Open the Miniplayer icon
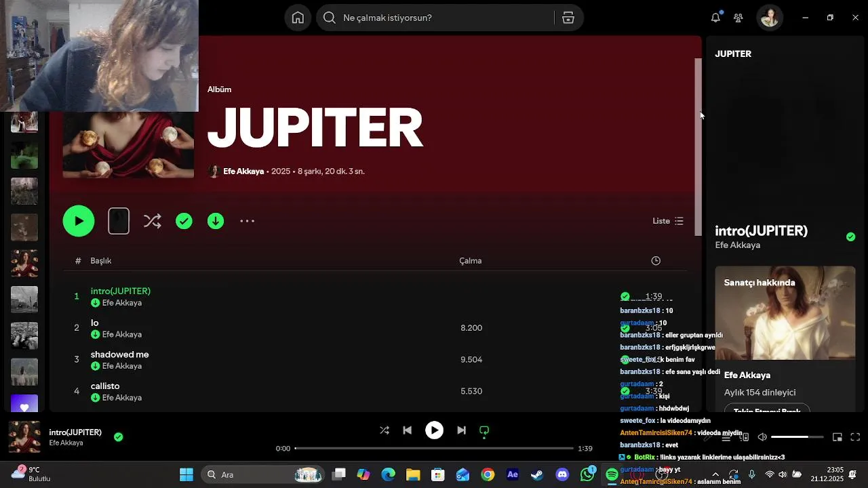 (x=837, y=437)
